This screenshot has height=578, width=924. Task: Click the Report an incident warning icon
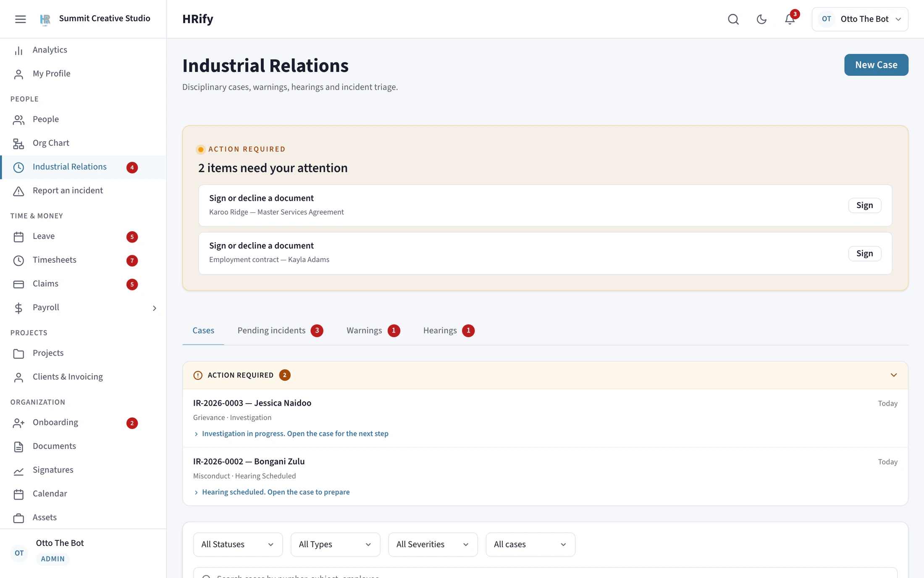click(18, 191)
